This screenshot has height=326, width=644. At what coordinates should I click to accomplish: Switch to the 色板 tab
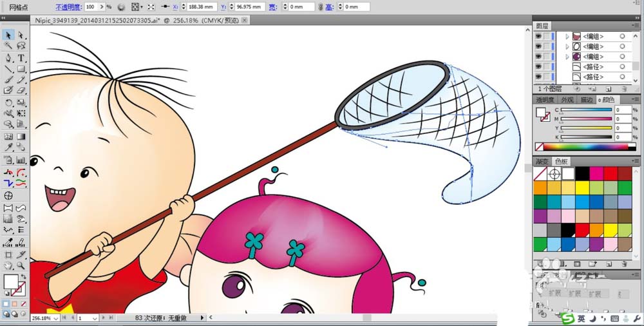(561, 162)
